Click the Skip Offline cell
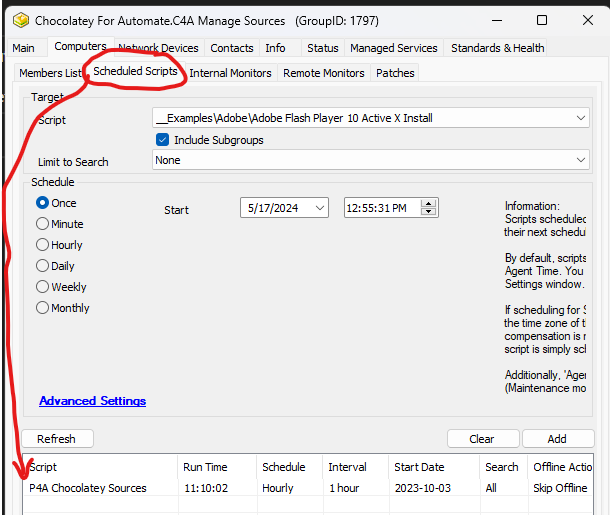 pos(560,488)
